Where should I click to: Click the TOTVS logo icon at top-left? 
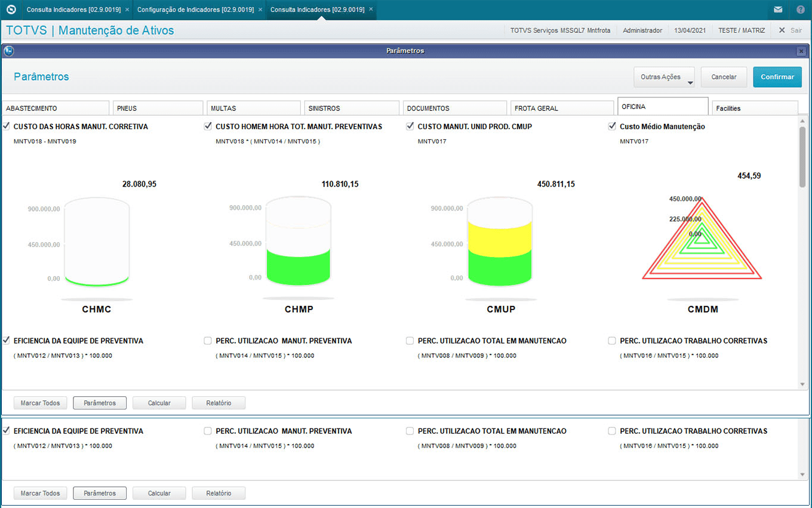pos(10,10)
